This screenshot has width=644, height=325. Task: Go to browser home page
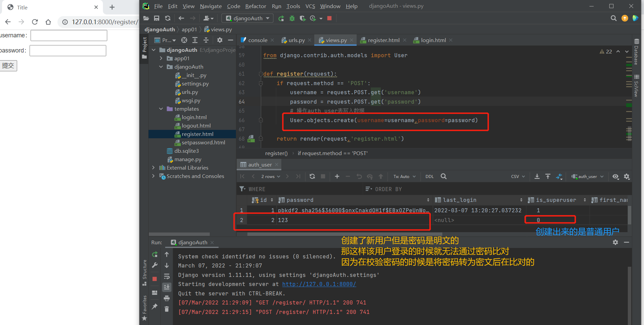(48, 22)
